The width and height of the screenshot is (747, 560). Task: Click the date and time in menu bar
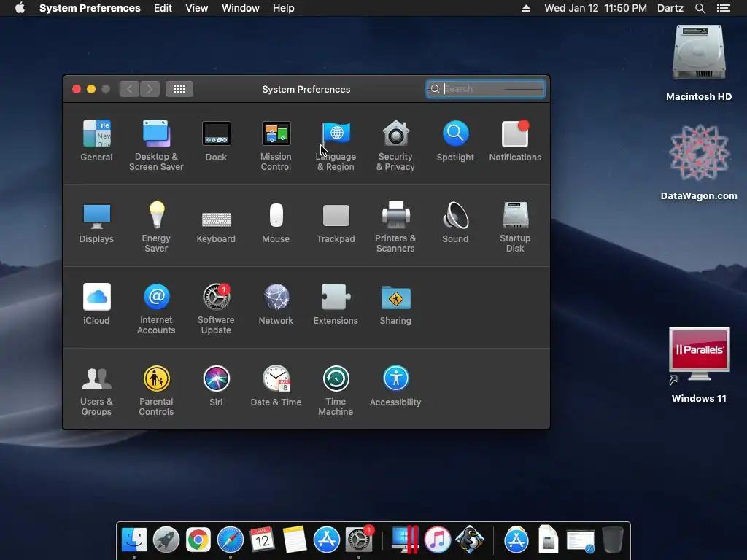point(595,8)
